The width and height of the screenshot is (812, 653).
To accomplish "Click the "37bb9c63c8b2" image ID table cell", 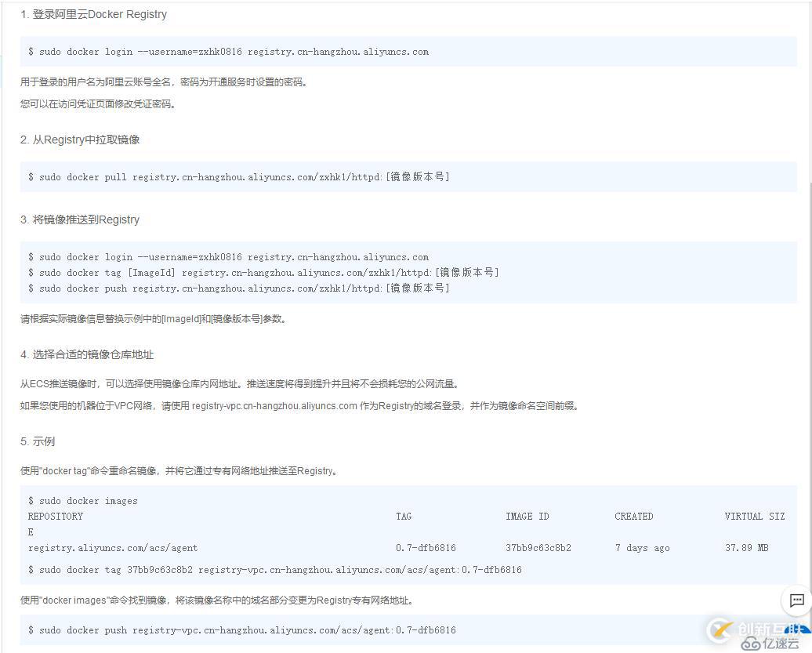I will pyautogui.click(x=538, y=548).
